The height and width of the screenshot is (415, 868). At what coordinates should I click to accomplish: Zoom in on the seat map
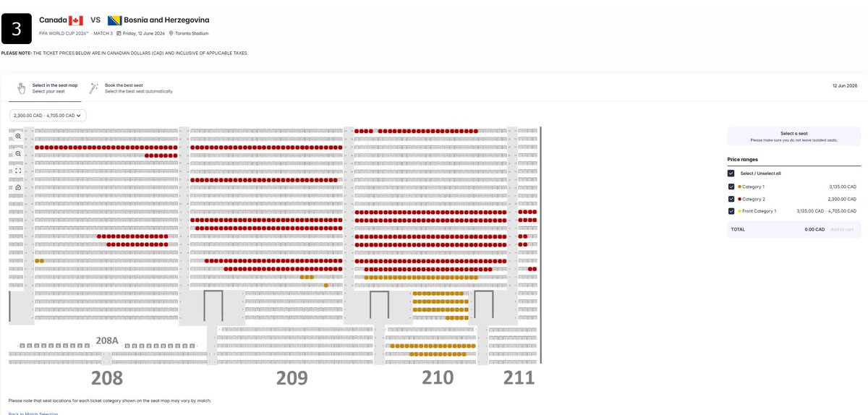[18, 136]
